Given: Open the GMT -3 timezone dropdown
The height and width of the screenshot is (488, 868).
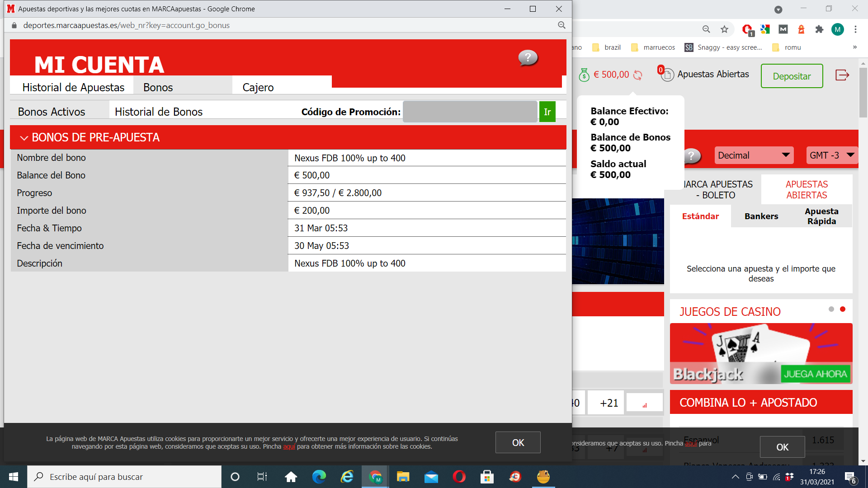Looking at the screenshot, I should point(832,155).
